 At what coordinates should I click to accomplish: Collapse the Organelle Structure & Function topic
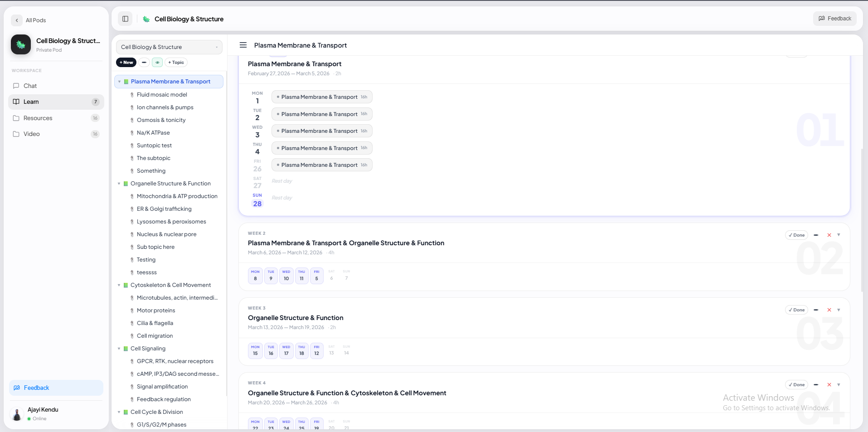pos(119,184)
